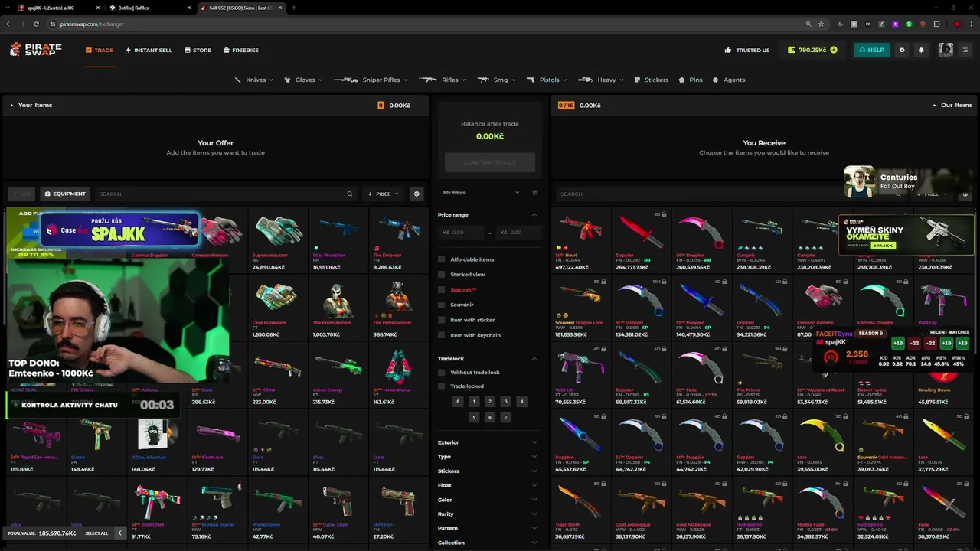Go back to the previous browser page
Image resolution: width=980 pixels, height=551 pixels.
[8, 24]
